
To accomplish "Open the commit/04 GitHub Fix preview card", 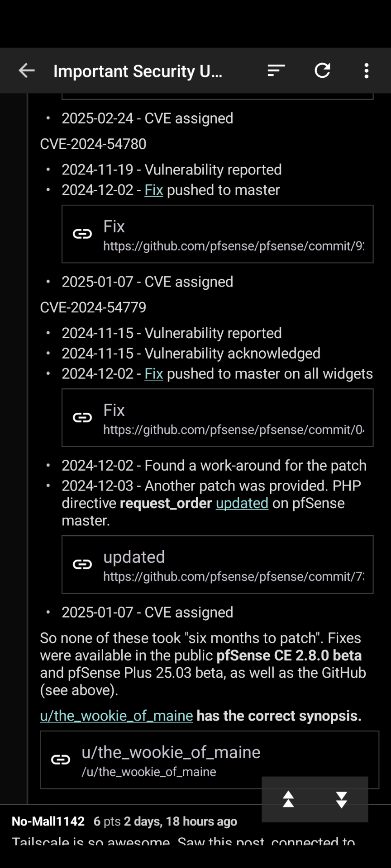I will 217,418.
